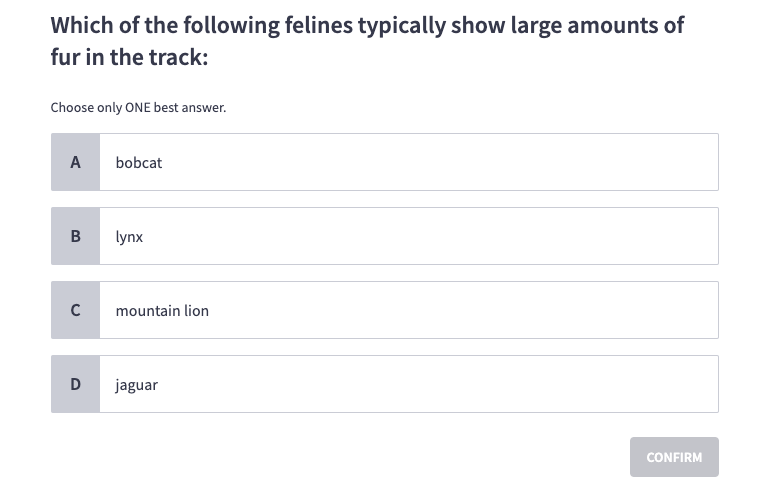This screenshot has height=491, width=776.
Task: Click 'fur in the track:' heading line
Action: (x=129, y=57)
